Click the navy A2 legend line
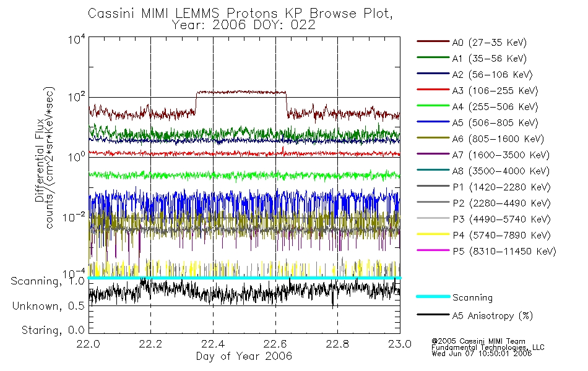 pos(433,74)
